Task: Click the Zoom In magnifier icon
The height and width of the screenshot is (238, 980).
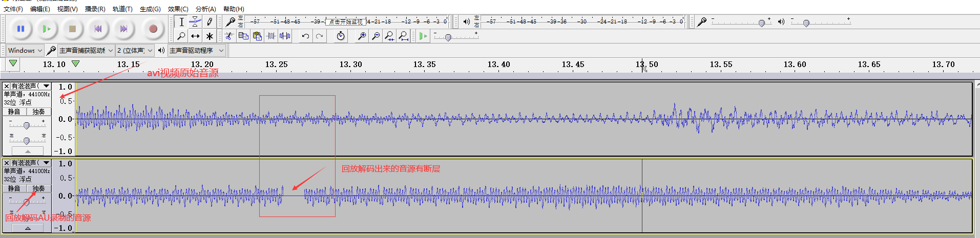Action: [x=362, y=36]
